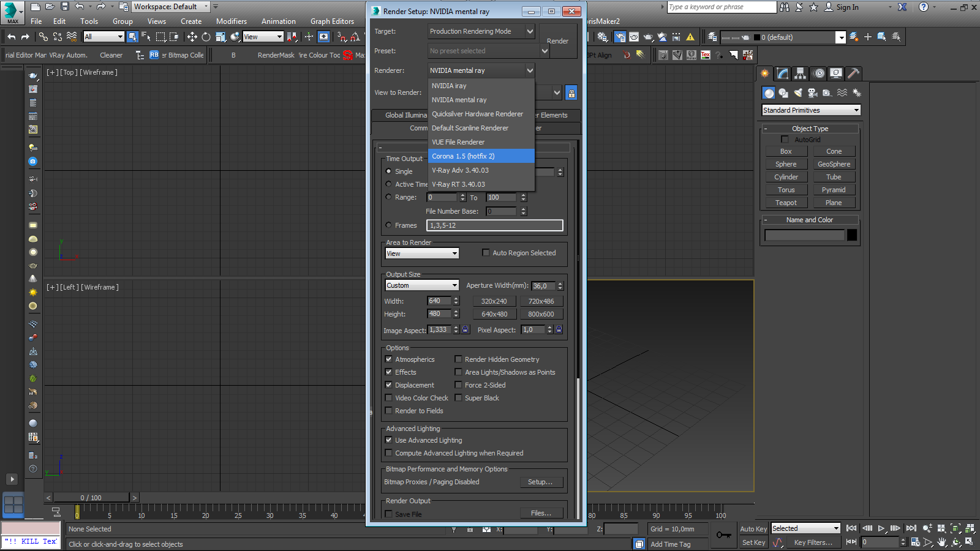Open Select by Name tool
Image resolution: width=980 pixels, height=551 pixels.
(x=146, y=37)
